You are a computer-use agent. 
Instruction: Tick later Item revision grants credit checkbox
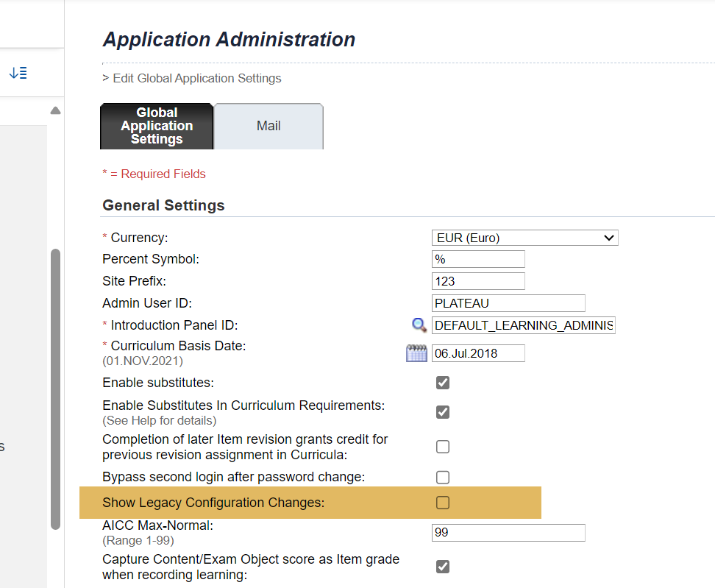coord(443,447)
